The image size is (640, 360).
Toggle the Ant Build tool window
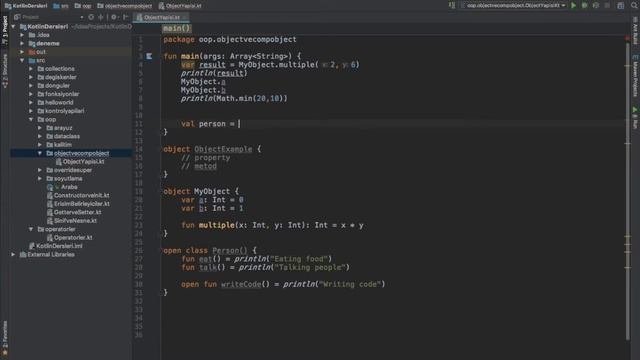click(635, 30)
